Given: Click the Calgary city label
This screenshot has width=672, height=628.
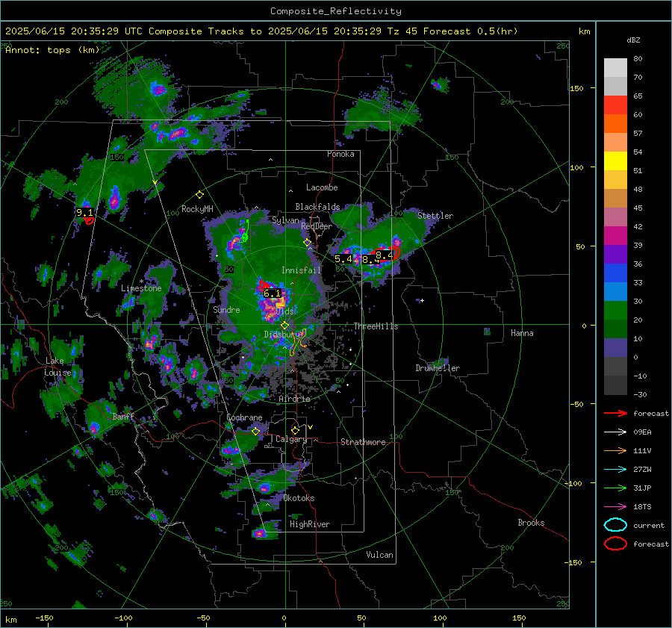Looking at the screenshot, I should [291, 439].
